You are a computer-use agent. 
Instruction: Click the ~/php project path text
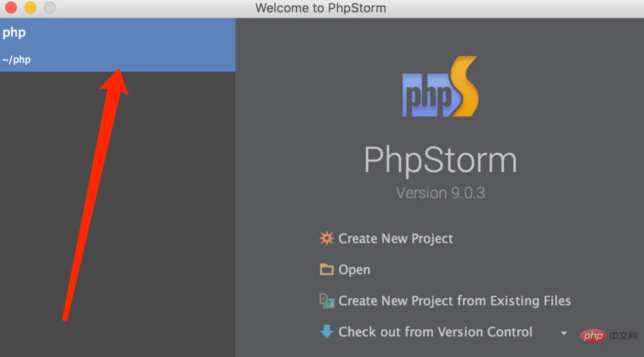click(x=16, y=60)
